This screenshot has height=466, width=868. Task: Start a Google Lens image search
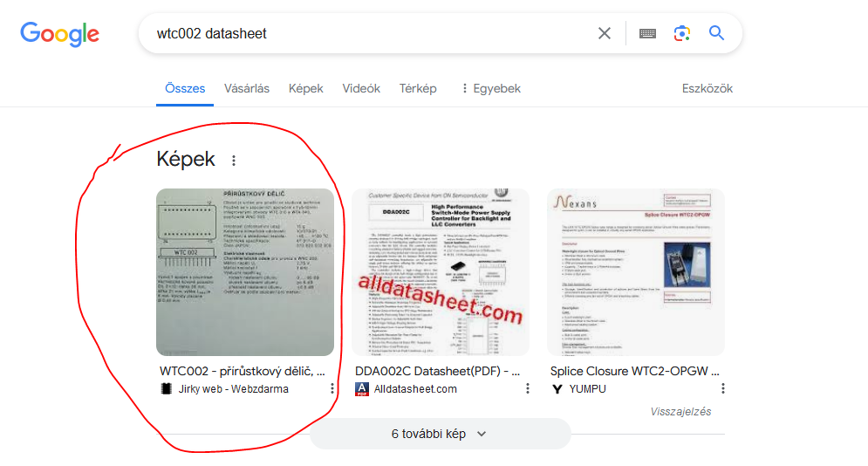click(682, 33)
